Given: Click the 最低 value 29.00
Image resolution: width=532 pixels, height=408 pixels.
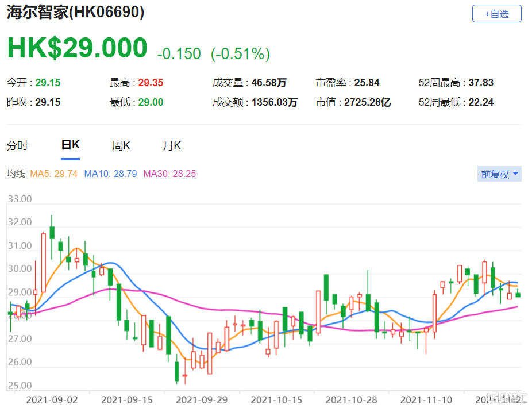Looking at the screenshot, I should click(151, 102).
